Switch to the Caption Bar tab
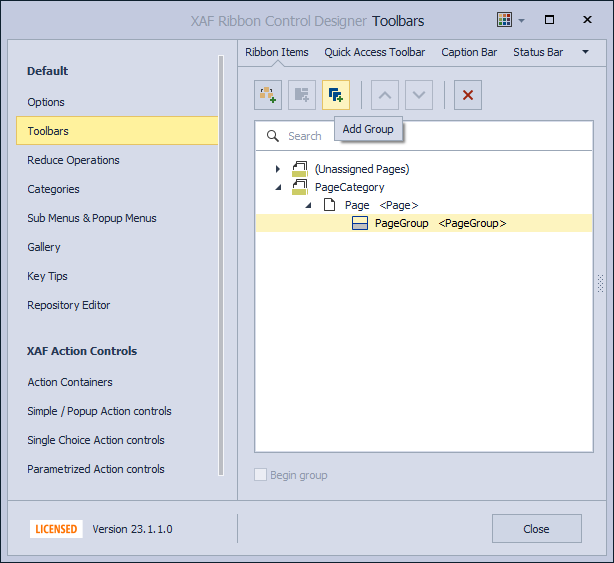This screenshot has width=614, height=563. coord(469,52)
